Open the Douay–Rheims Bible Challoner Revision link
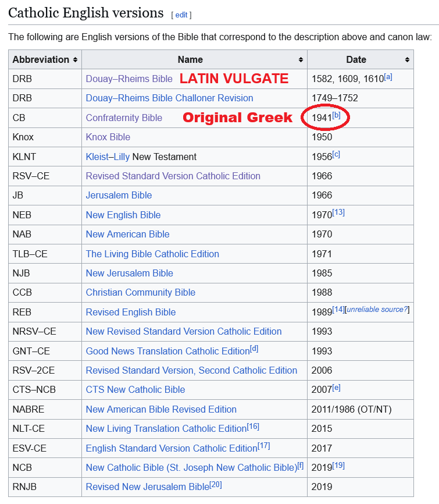 coord(169,98)
